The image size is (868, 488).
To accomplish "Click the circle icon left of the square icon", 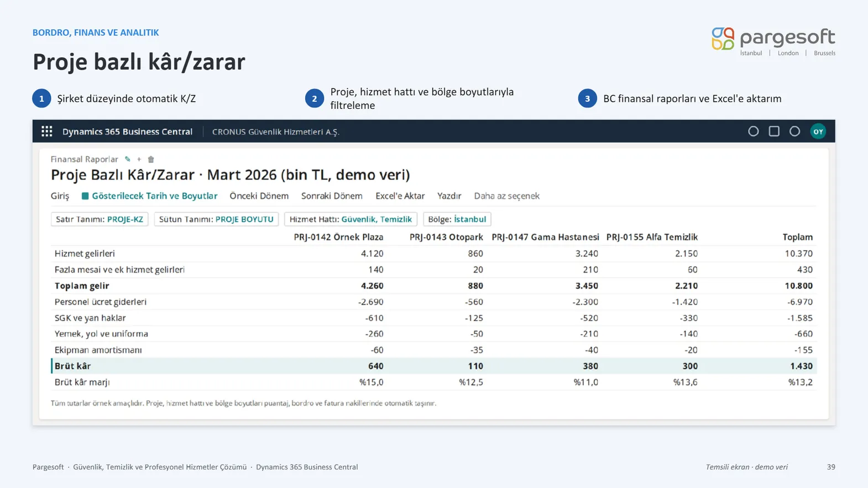I will tap(754, 132).
